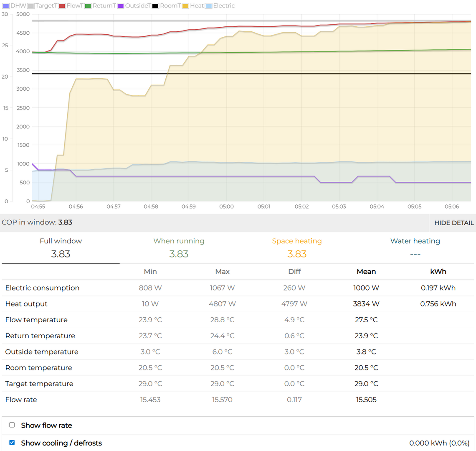This screenshot has width=476, height=451.
Task: Switch to the When running tab
Action: pyautogui.click(x=179, y=248)
